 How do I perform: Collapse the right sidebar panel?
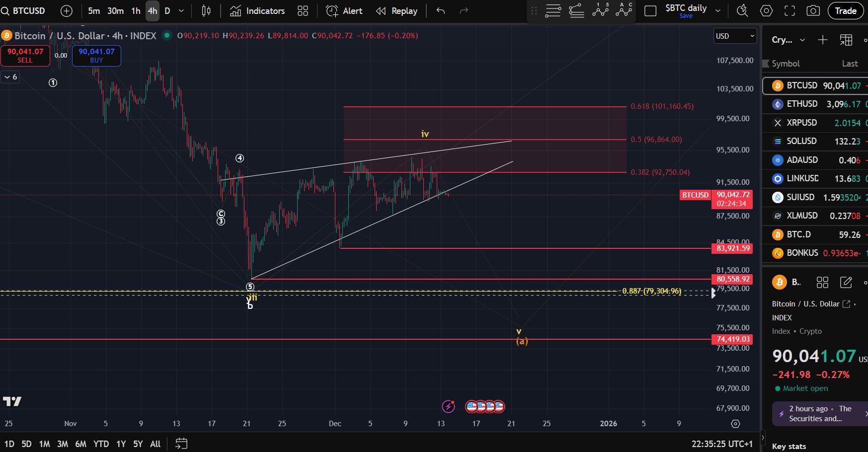click(x=764, y=438)
